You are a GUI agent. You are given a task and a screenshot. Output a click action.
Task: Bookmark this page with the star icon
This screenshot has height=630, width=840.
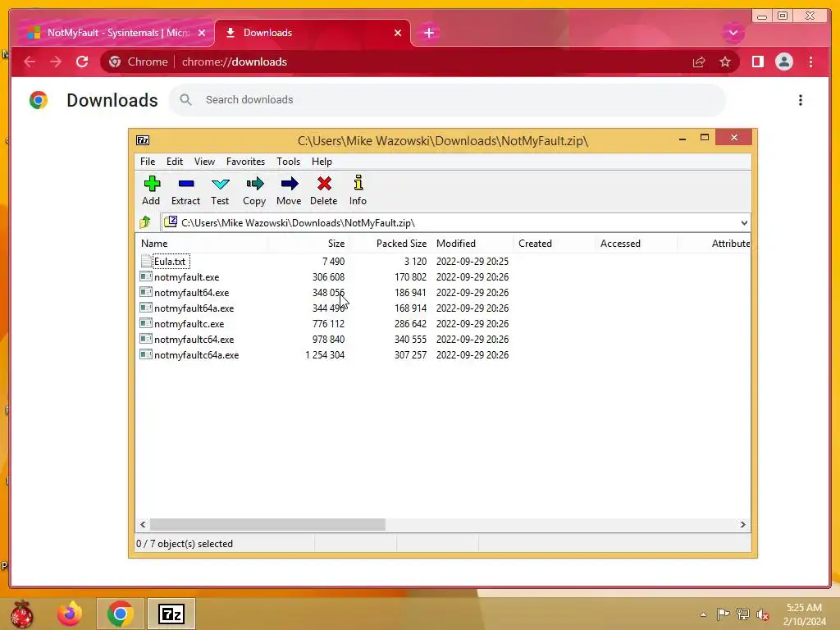725,62
